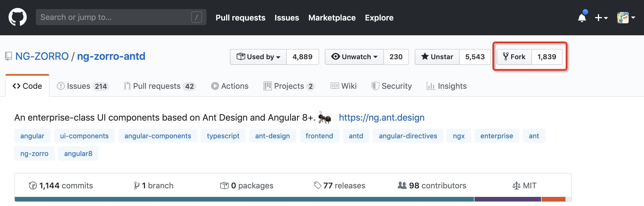Screen dimensions: 644x206
Task: Open Explore in the top navigation
Action: coord(379,18)
